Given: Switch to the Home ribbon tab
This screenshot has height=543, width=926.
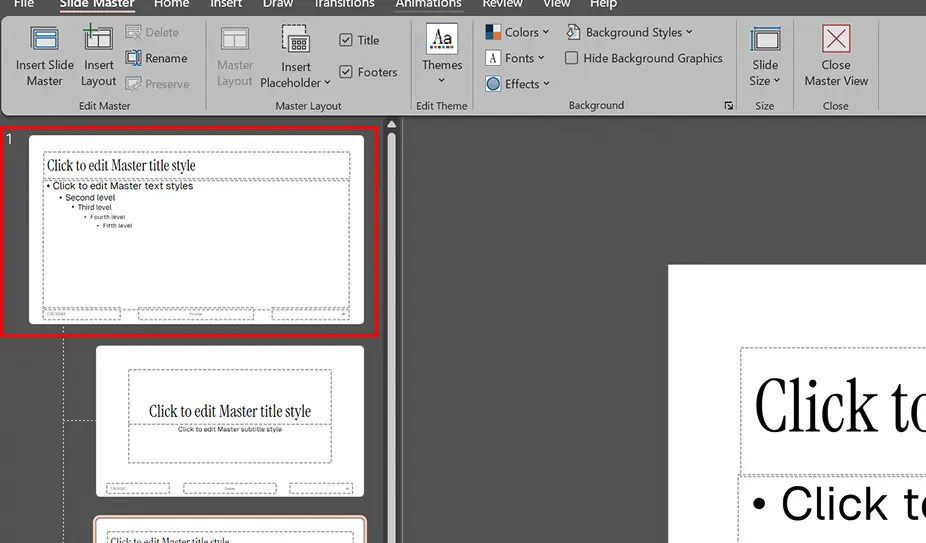Looking at the screenshot, I should pos(171,4).
